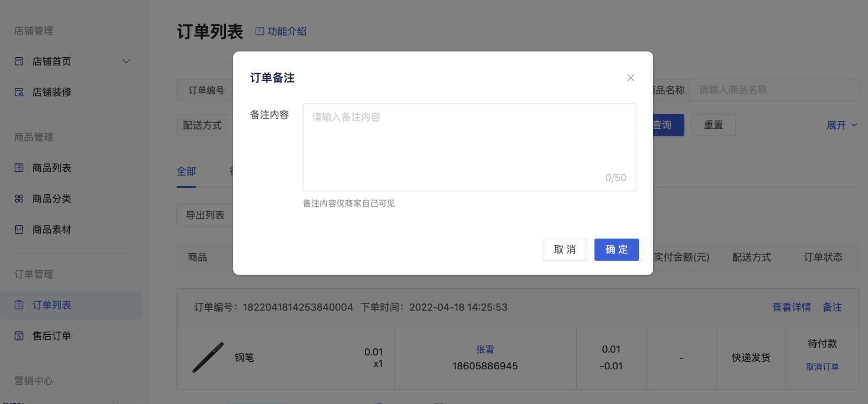The image size is (868, 404).
Task: Close the 订单备注 dialog with the X icon
Action: pos(631,78)
